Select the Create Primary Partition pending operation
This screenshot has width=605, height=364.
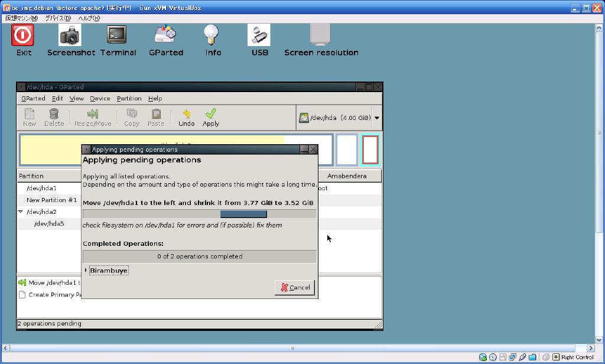(x=50, y=294)
